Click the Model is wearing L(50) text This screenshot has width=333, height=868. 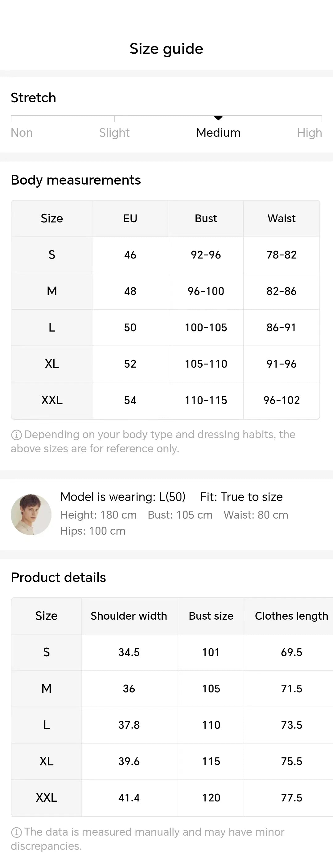tap(123, 497)
